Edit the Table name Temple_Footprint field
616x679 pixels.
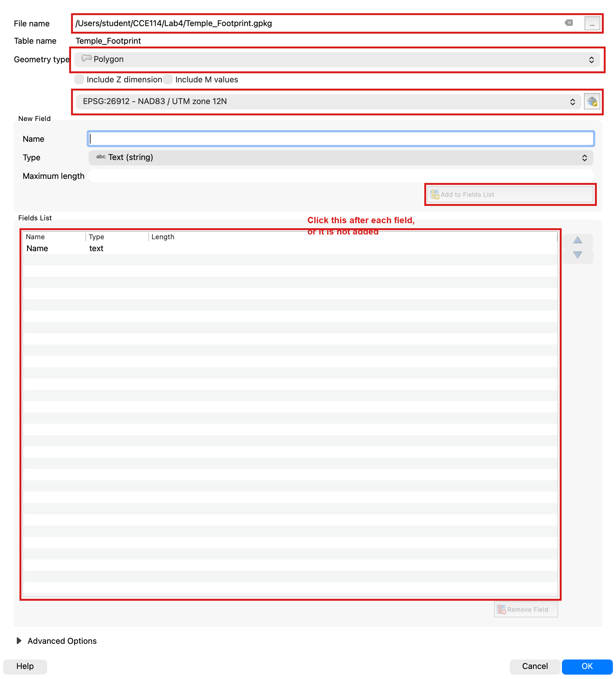click(108, 41)
